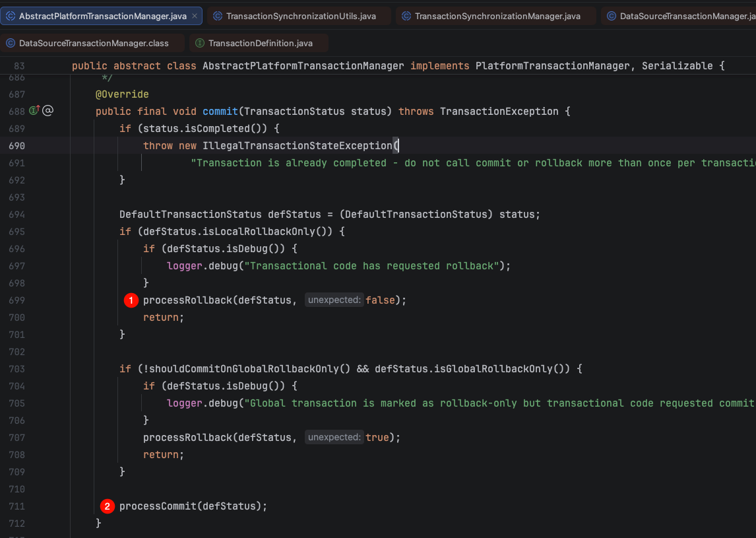This screenshot has width=756, height=538.
Task: Select the DataSourceTransactionManager.java tab
Action: [x=678, y=16]
